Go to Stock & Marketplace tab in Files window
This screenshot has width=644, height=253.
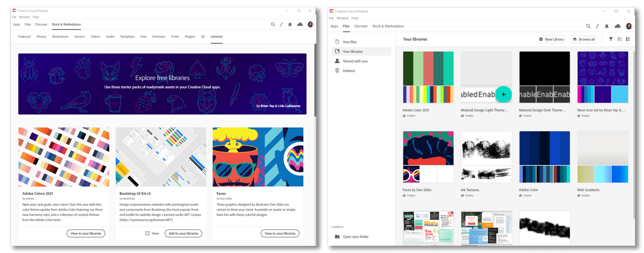[x=388, y=26]
